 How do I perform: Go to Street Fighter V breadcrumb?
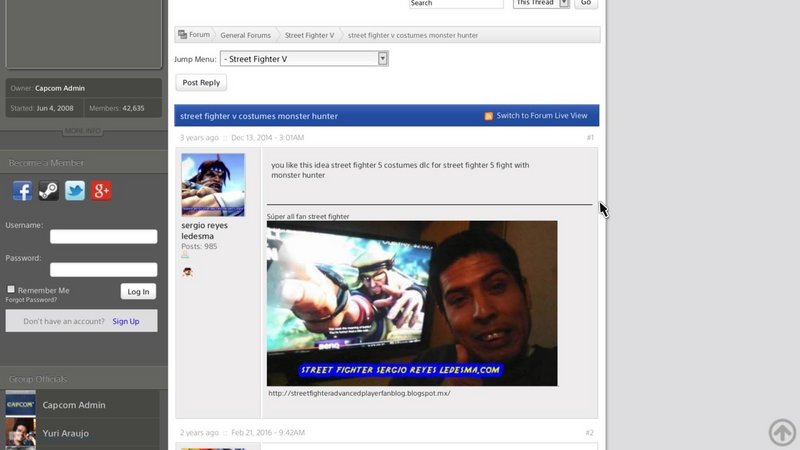click(309, 35)
